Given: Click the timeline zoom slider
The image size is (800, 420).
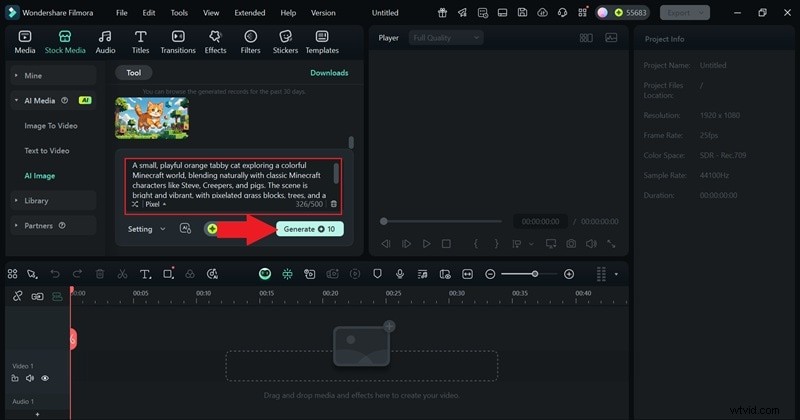Looking at the screenshot, I should tap(535, 274).
